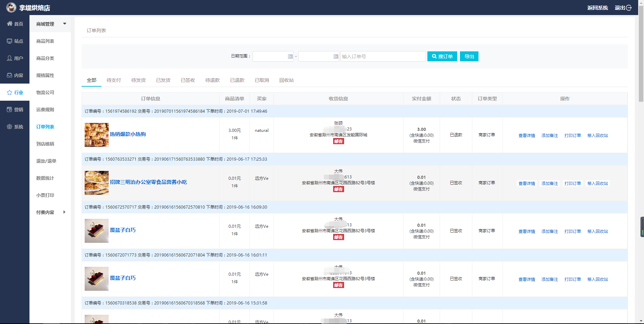Focus the 输入订单号 order number field

(x=383, y=57)
